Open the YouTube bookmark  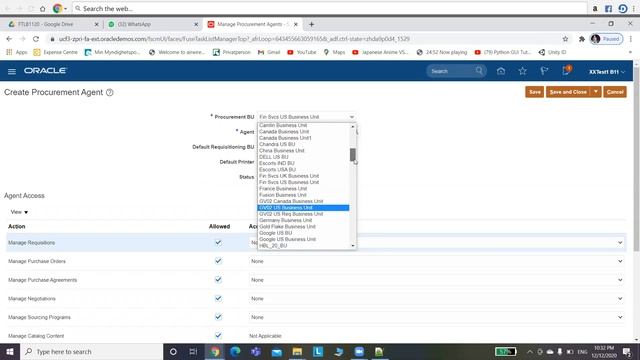tap(302, 52)
